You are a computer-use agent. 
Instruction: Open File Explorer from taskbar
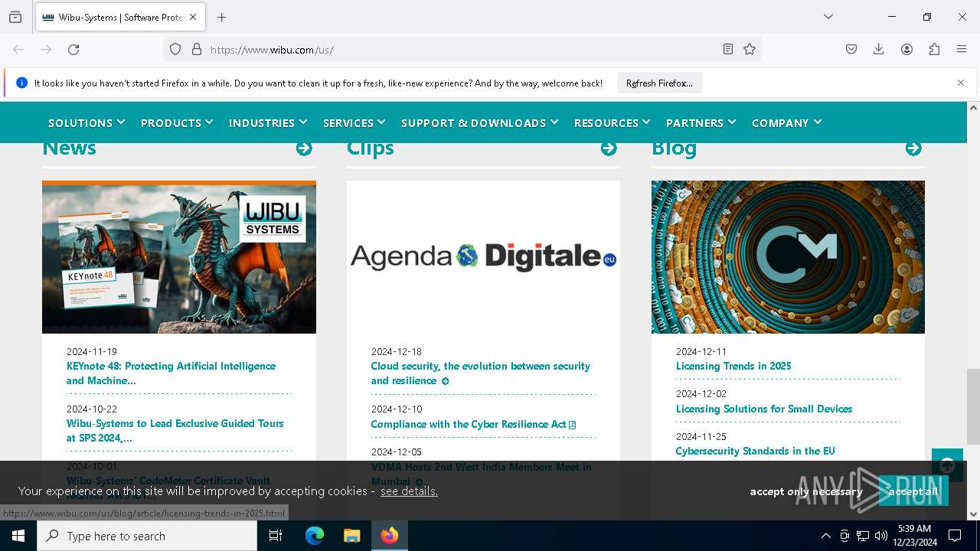[351, 536]
